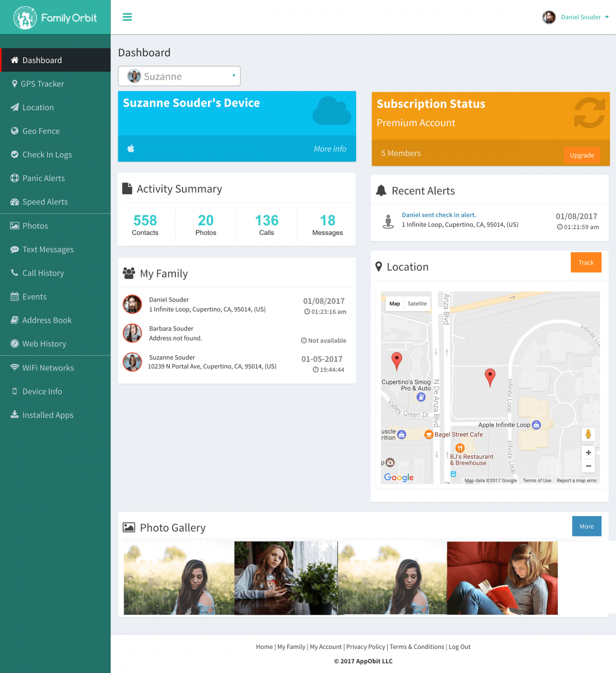
Task: Click the Upgrade subscription button
Action: [581, 155]
